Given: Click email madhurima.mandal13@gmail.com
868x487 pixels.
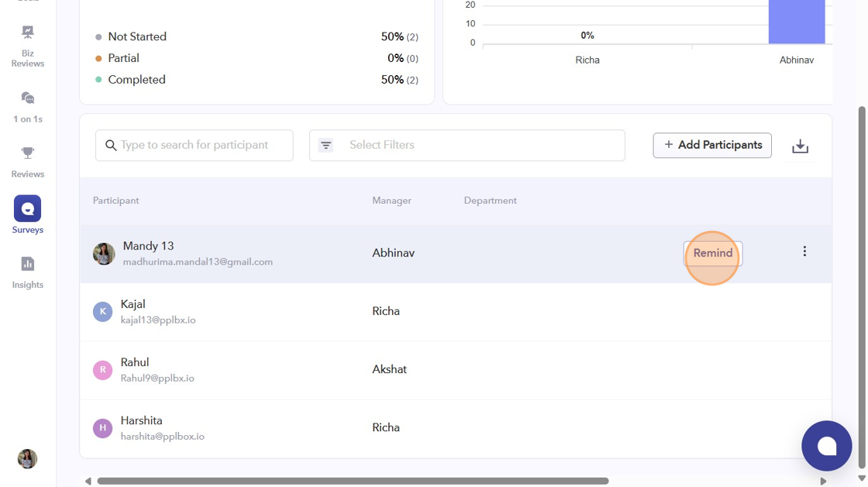Looking at the screenshot, I should 198,262.
